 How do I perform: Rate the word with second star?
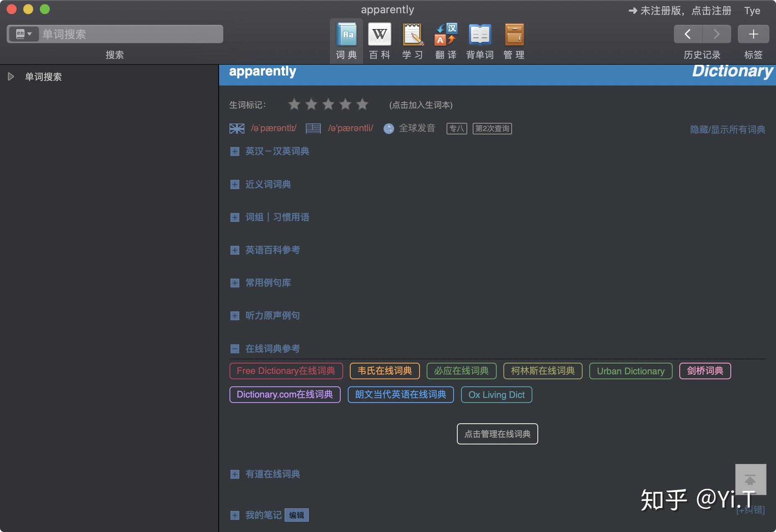coord(311,104)
